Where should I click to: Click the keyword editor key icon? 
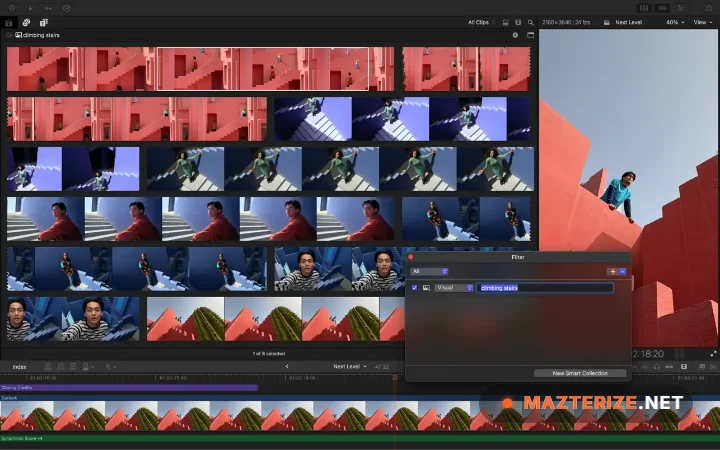tap(48, 8)
